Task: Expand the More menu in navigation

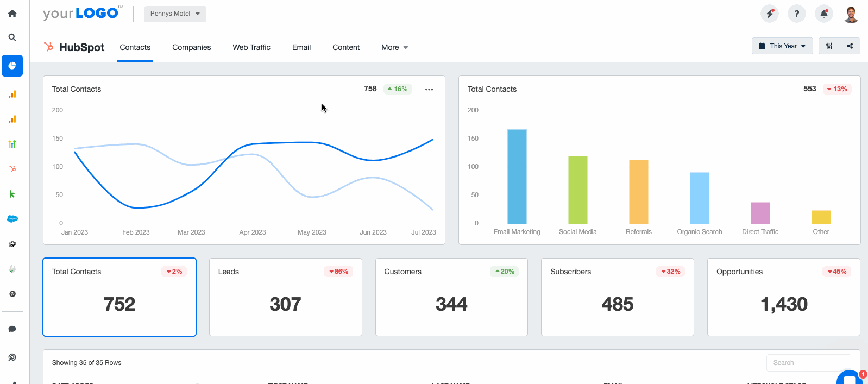Action: pyautogui.click(x=394, y=48)
